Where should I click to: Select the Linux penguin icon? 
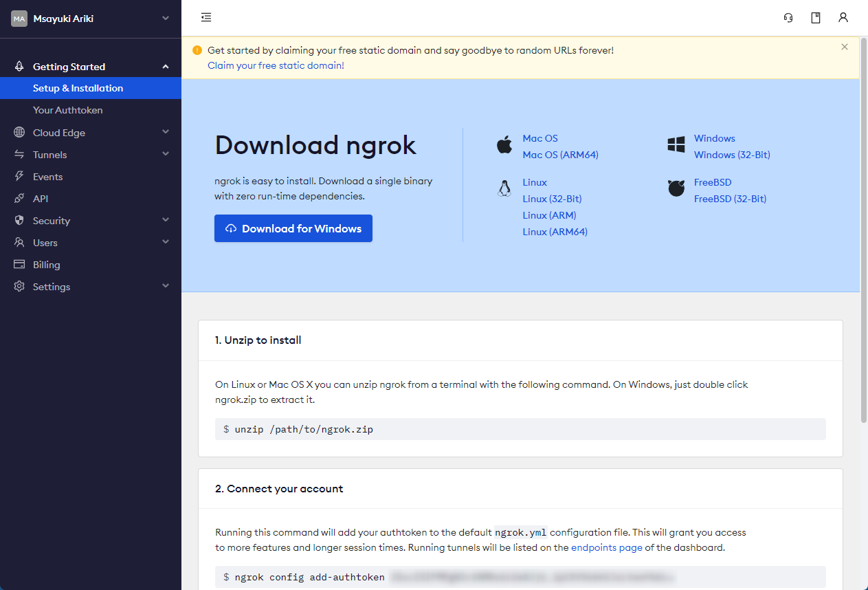click(504, 188)
